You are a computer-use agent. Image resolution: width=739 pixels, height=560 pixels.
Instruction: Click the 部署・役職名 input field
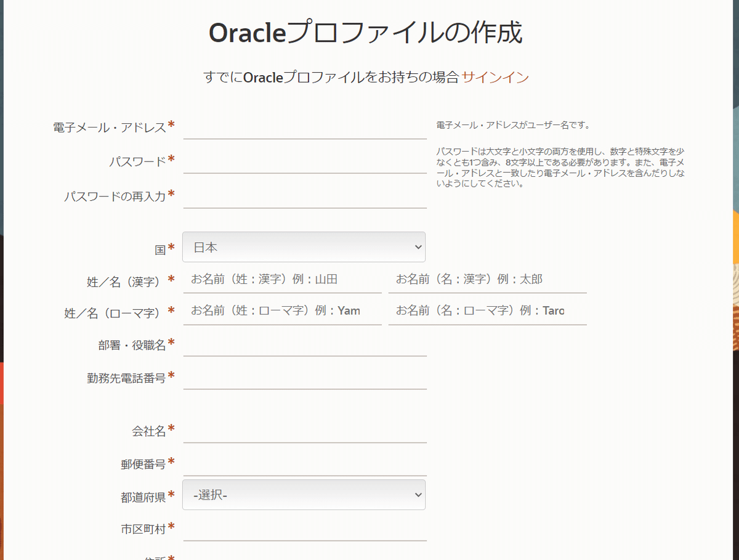[x=305, y=345]
